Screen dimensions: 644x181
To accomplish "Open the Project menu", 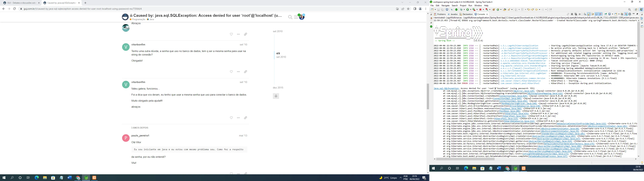I will [x=463, y=6].
